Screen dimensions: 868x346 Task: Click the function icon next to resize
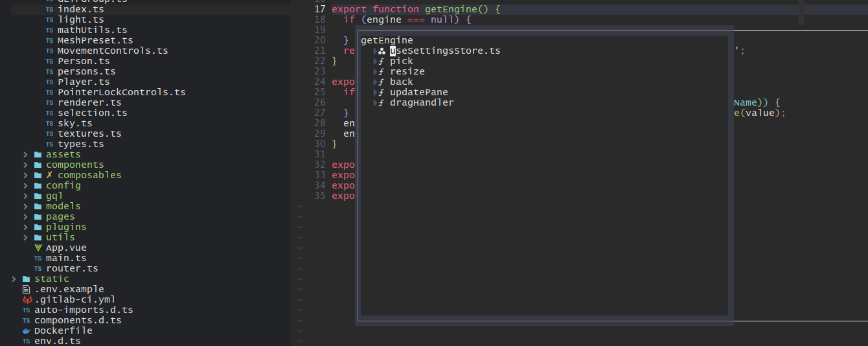382,72
